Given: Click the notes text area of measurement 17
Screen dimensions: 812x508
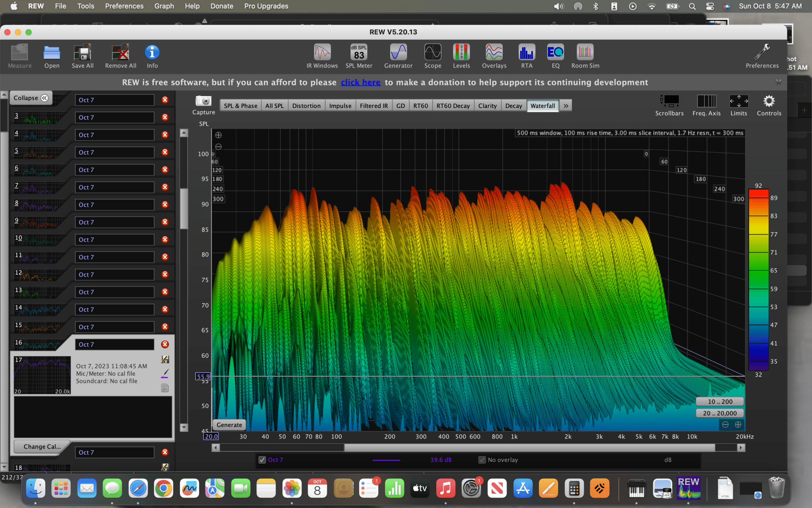Looking at the screenshot, I should coord(93,417).
